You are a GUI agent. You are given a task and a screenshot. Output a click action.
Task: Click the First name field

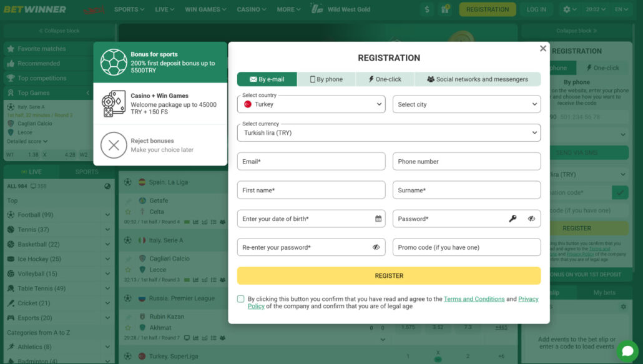tap(312, 190)
